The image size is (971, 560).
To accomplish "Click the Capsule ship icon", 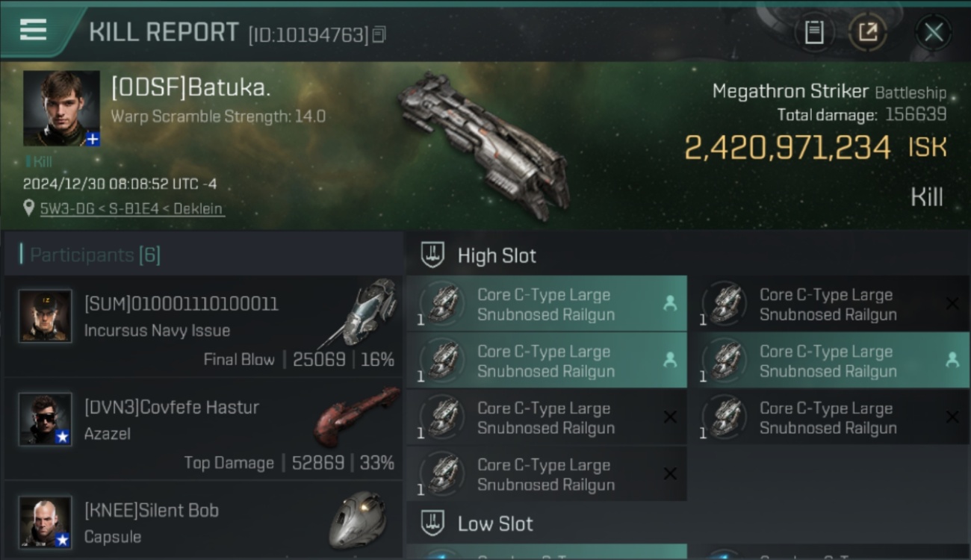I will (x=359, y=520).
